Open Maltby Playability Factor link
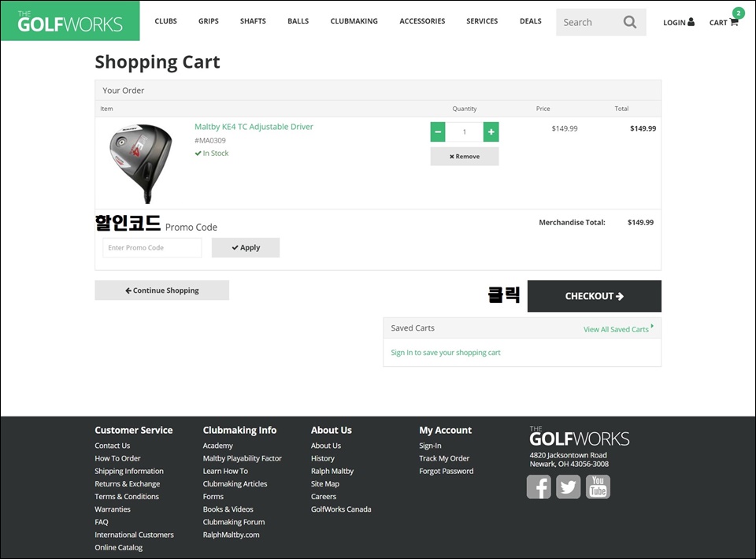Image resolution: width=756 pixels, height=559 pixels. (242, 458)
